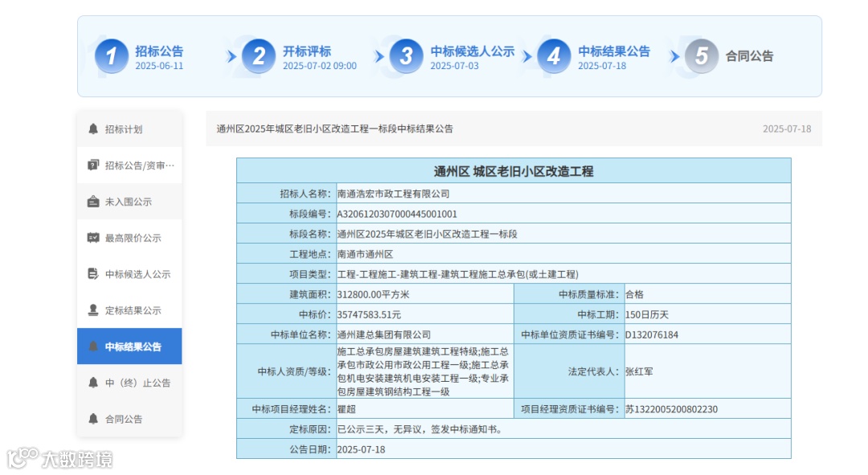Click the step 4 circle icon for 中标结果公告
Screen dimensions: 868x475
click(x=554, y=56)
